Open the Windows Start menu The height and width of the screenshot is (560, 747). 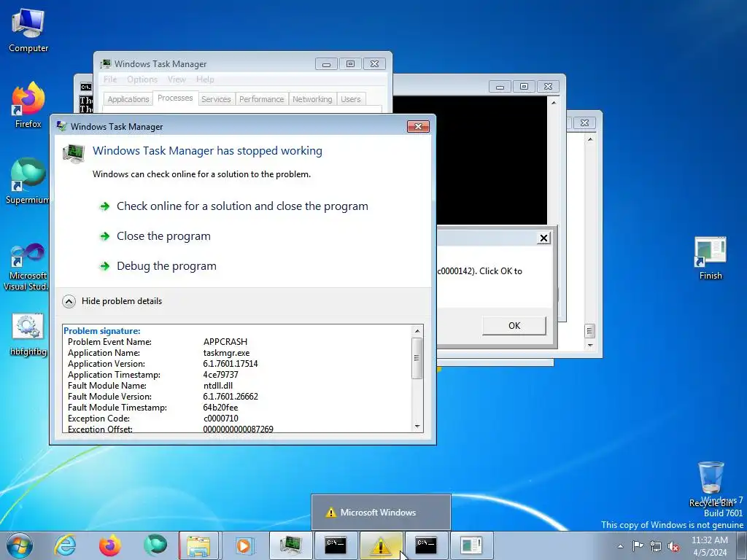click(19, 545)
